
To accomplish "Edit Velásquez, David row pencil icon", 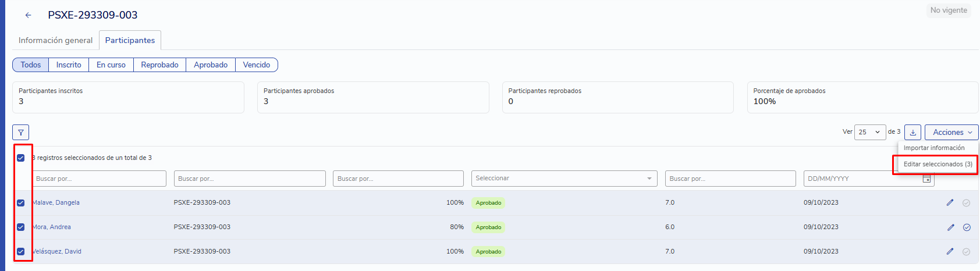I will [950, 251].
